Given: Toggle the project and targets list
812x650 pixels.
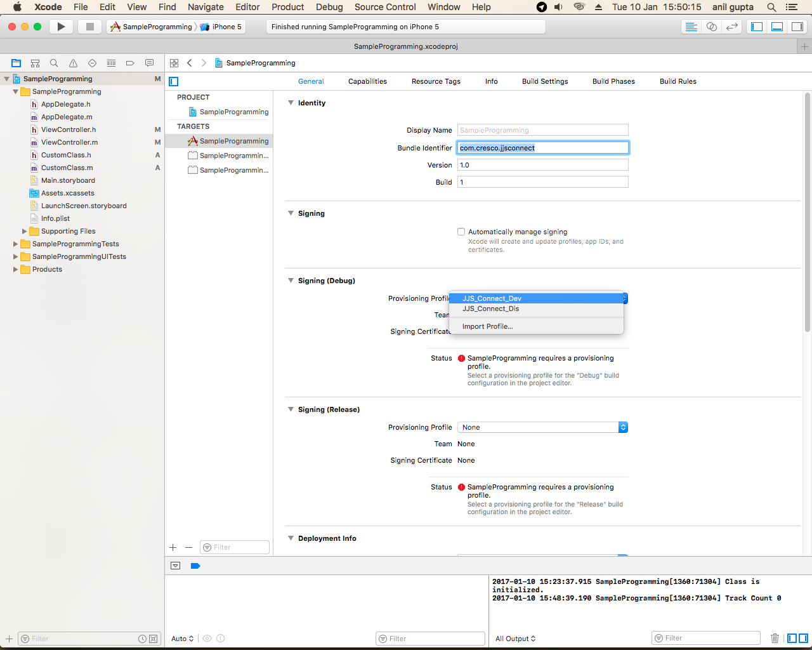Looking at the screenshot, I should tap(174, 81).
